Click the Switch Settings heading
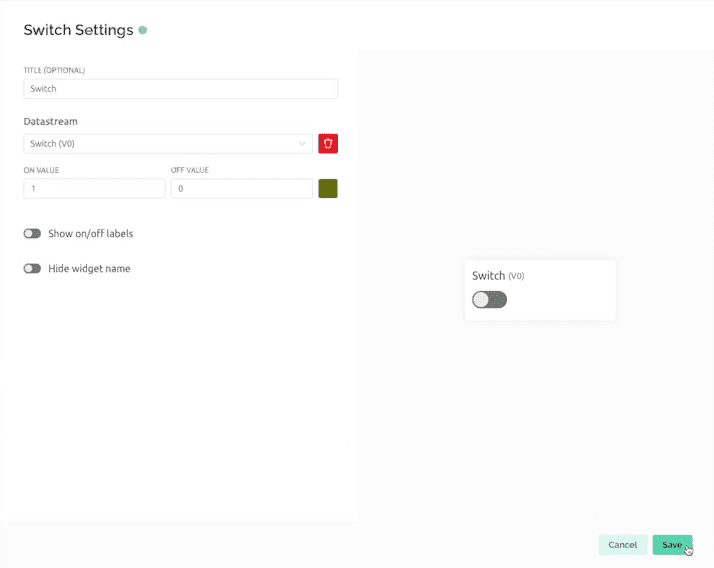Viewport: 714px width, 568px height. 78,30
